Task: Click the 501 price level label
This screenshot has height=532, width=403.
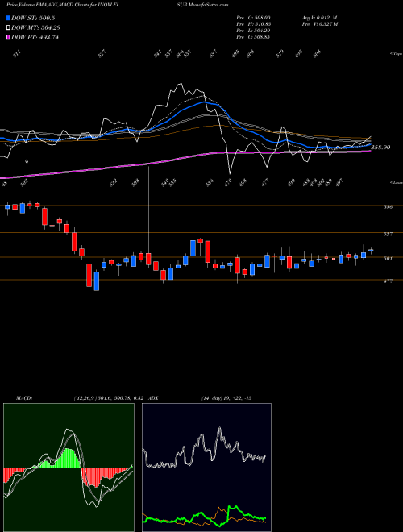Action: tap(388, 259)
